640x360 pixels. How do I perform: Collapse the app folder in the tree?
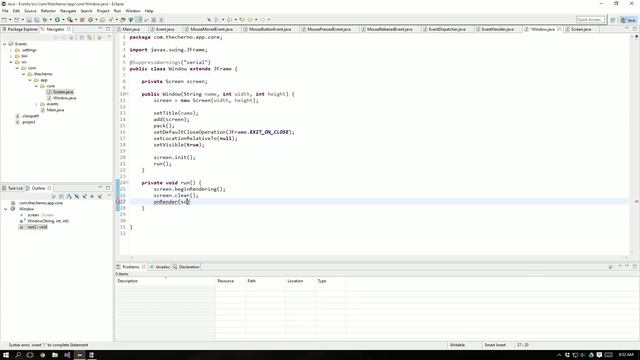pos(30,80)
